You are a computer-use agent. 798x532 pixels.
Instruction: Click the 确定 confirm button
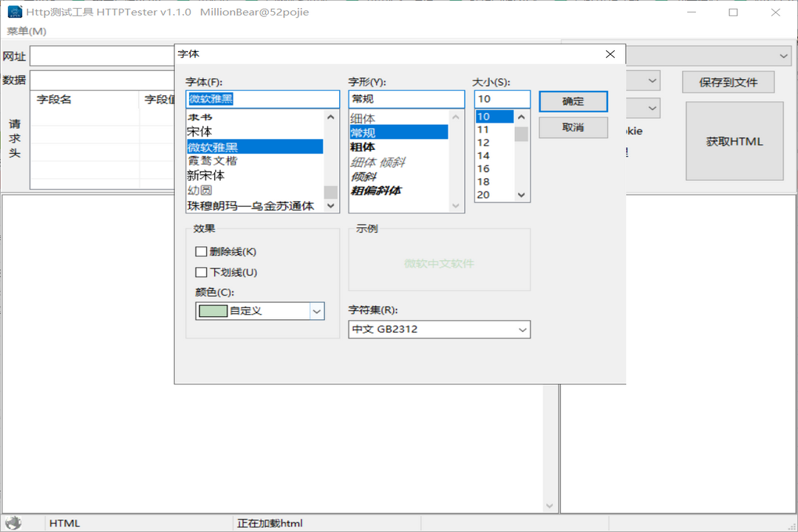pyautogui.click(x=573, y=101)
